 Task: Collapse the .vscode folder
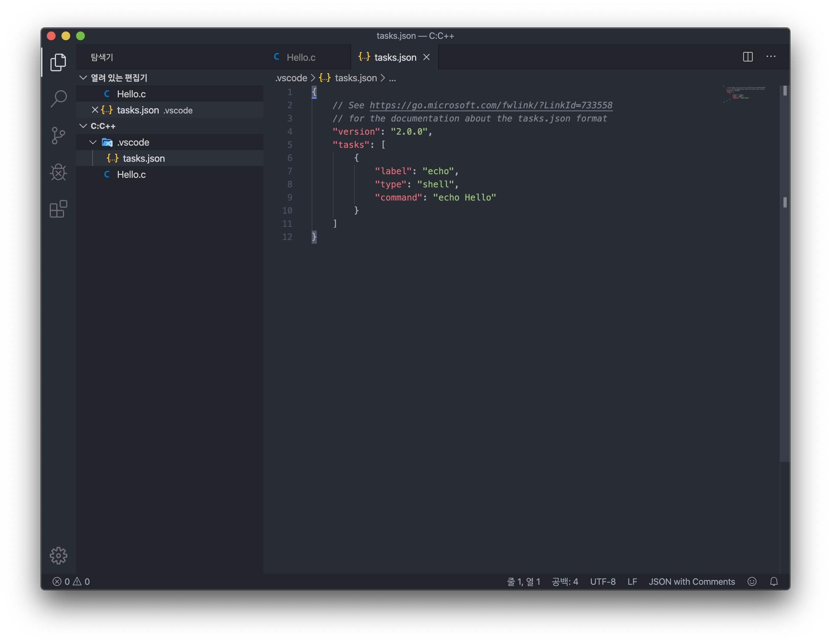[93, 142]
